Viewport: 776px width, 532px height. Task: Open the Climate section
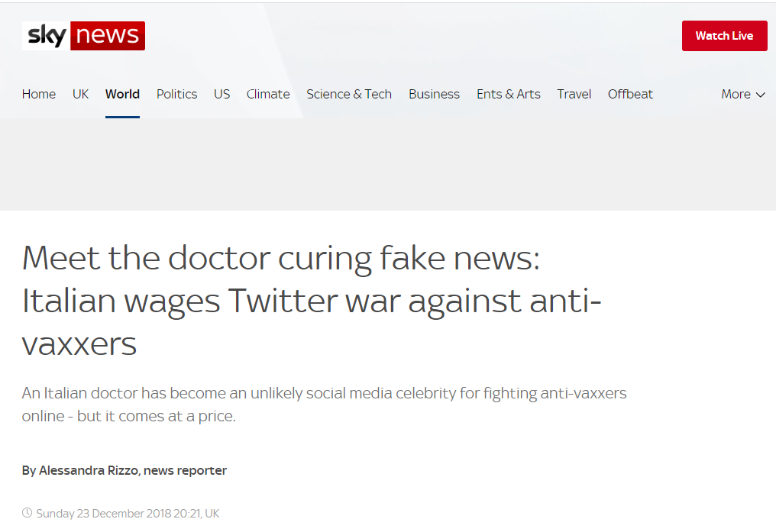click(x=268, y=95)
